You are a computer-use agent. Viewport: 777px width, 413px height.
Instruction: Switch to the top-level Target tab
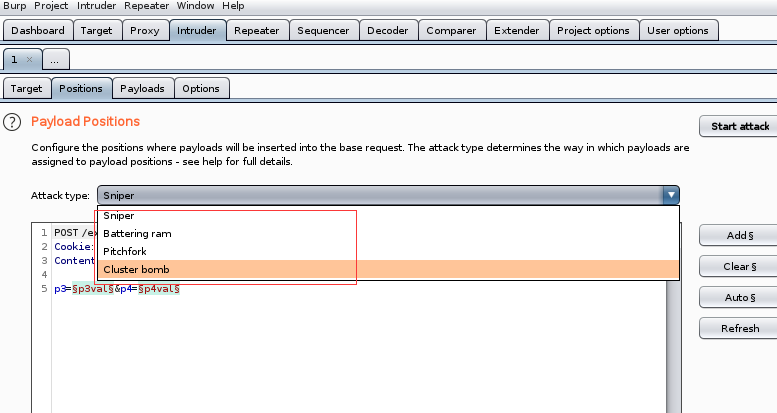pyautogui.click(x=96, y=30)
